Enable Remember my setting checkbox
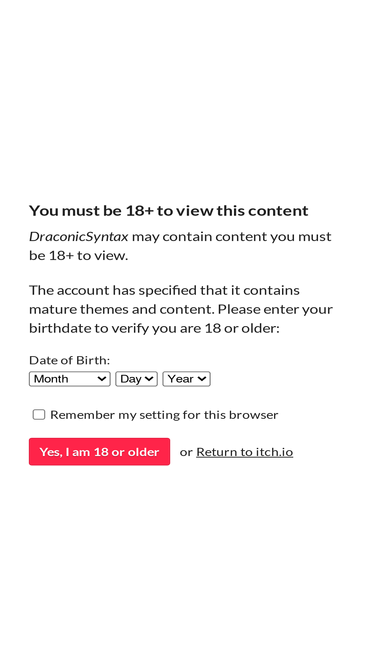The image size is (375, 667). pos(39,415)
